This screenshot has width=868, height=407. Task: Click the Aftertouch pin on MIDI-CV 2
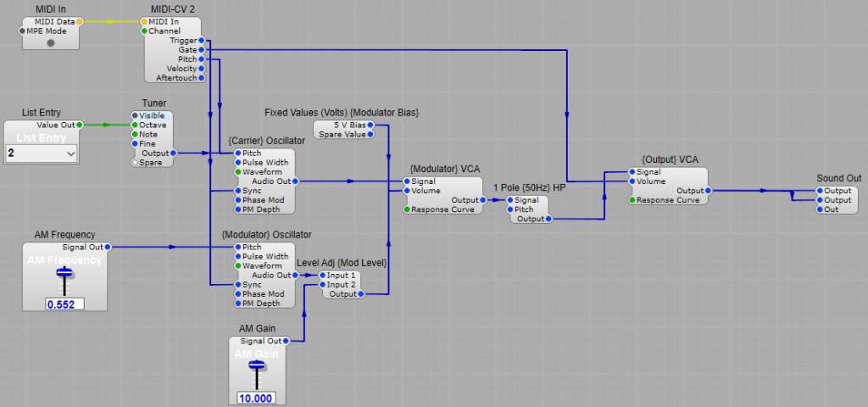pyautogui.click(x=200, y=78)
